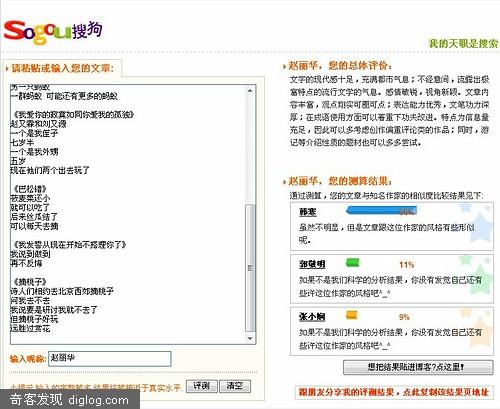The image size is (500, 409).
Task: Click the 请粘贴或输入您的文章 tab header
Action: click(62, 68)
